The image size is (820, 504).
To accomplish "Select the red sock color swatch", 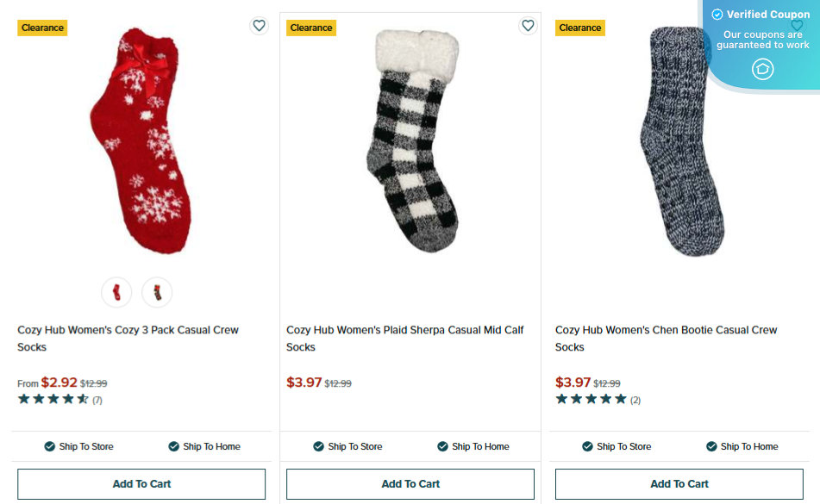I will coord(116,293).
